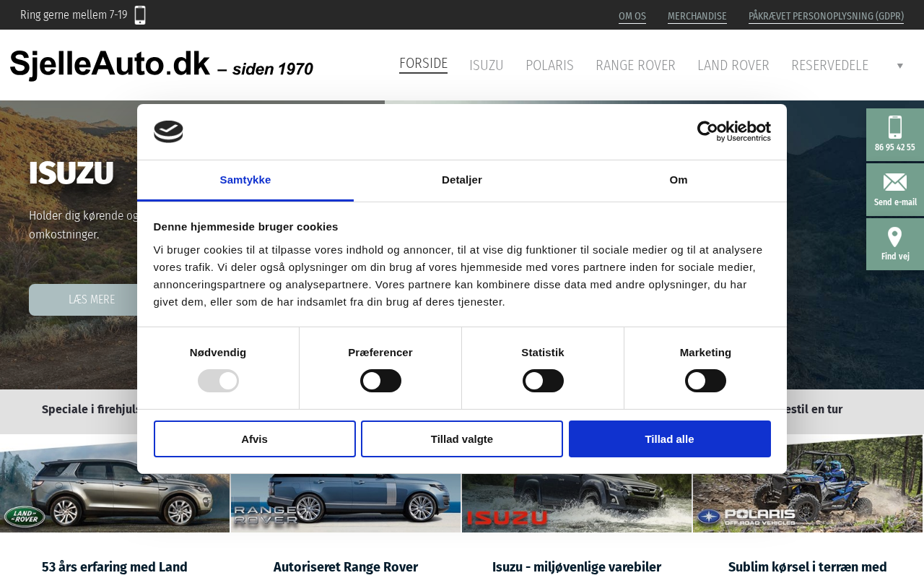Switch to the Om tab
This screenshot has height=578, width=924.
click(x=679, y=180)
